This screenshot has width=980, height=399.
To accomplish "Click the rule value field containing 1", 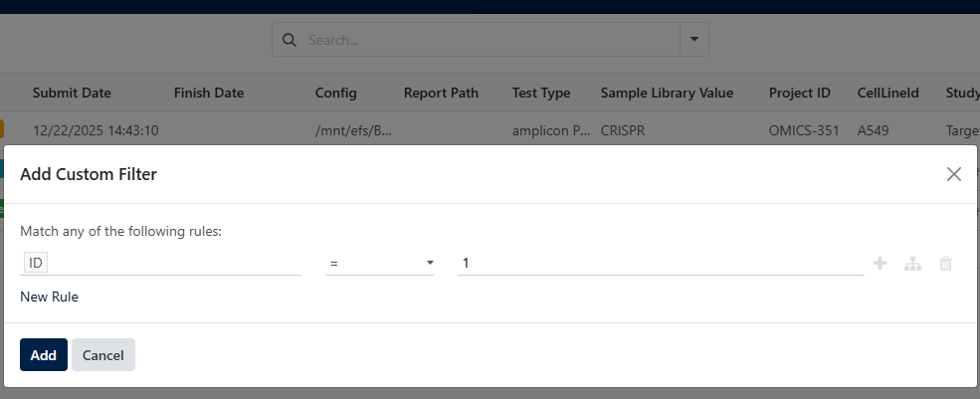I will pyautogui.click(x=660, y=263).
